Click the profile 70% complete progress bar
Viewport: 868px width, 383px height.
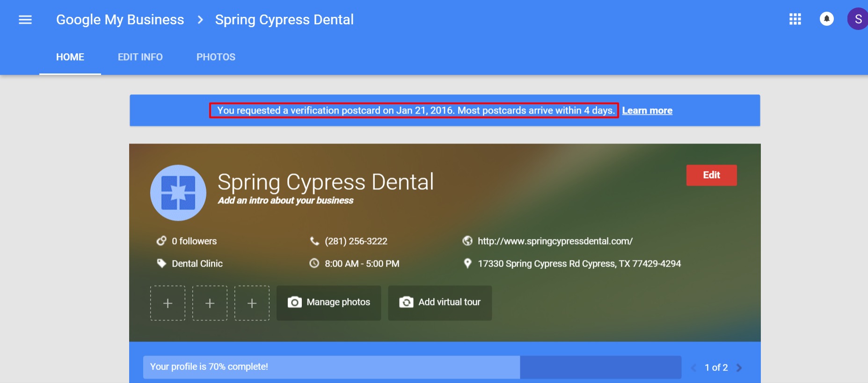point(412,367)
